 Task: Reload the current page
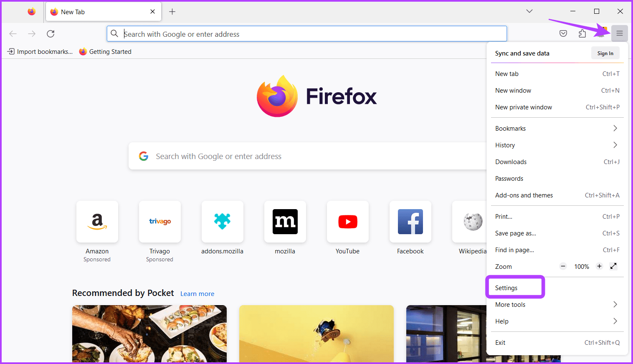[51, 34]
